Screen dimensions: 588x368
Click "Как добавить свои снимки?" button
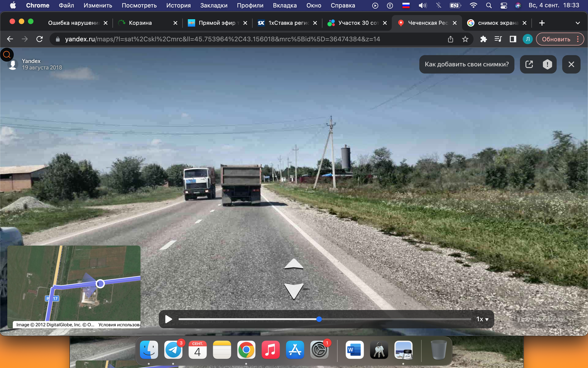pos(466,64)
